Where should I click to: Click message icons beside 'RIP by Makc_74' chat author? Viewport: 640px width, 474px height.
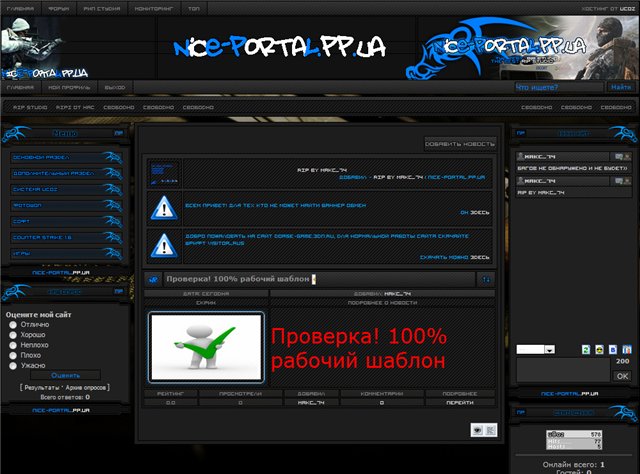621,181
